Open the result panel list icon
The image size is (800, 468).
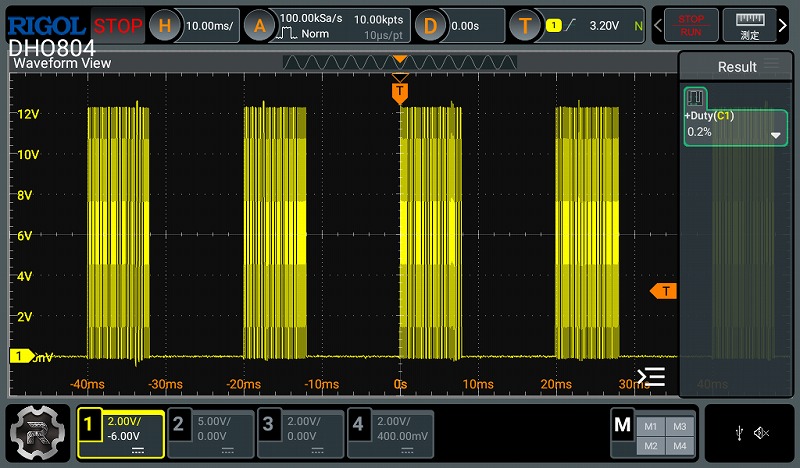point(772,66)
